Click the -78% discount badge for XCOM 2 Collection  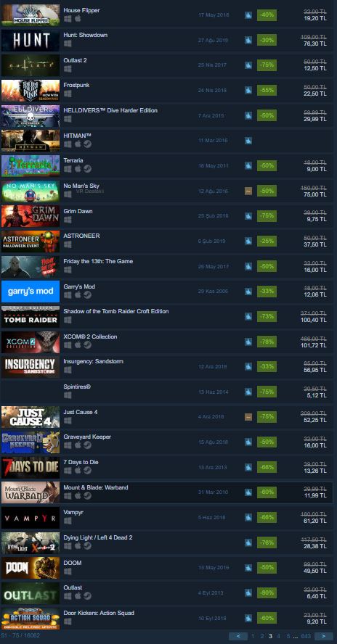coord(267,342)
